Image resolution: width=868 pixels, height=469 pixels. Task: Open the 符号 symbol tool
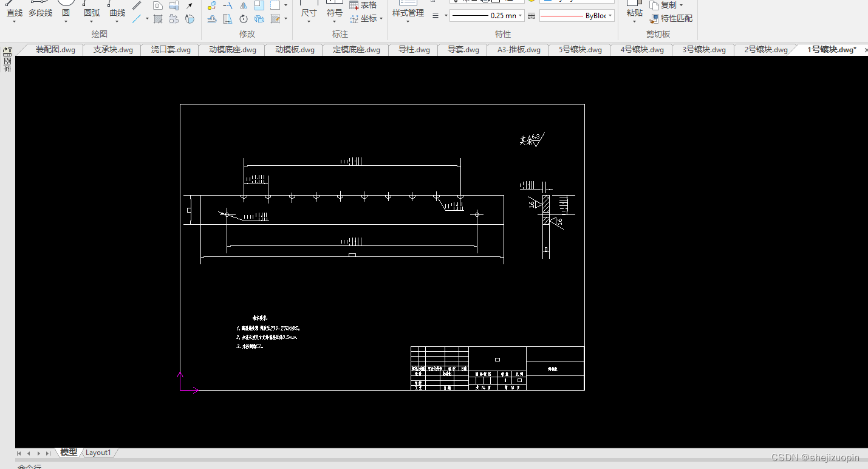pos(335,13)
